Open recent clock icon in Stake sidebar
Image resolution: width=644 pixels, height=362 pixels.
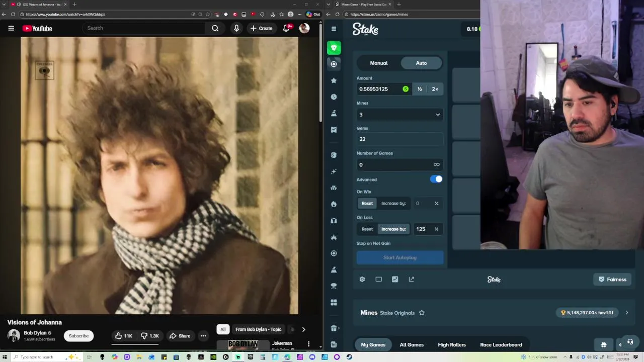(x=334, y=97)
